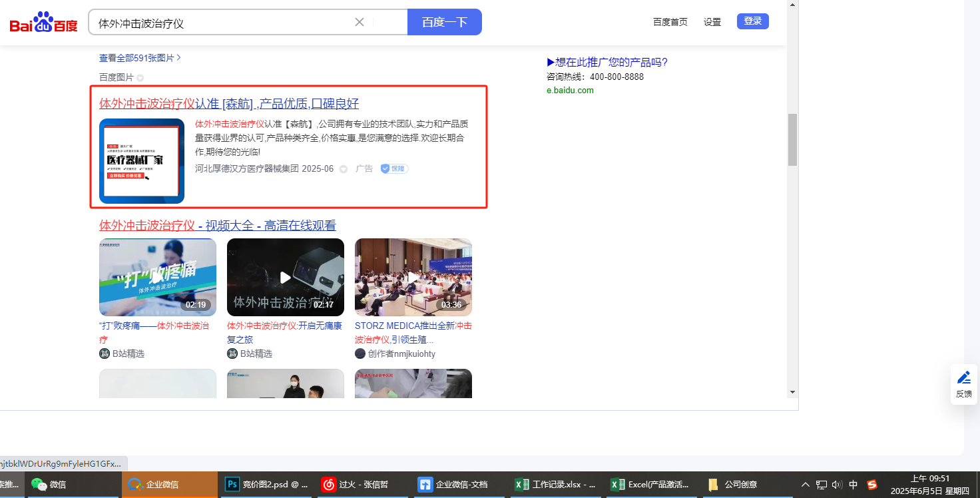Open the clock showing 上午 09:51
This screenshot has width=980, height=498.
pyautogui.click(x=930, y=485)
